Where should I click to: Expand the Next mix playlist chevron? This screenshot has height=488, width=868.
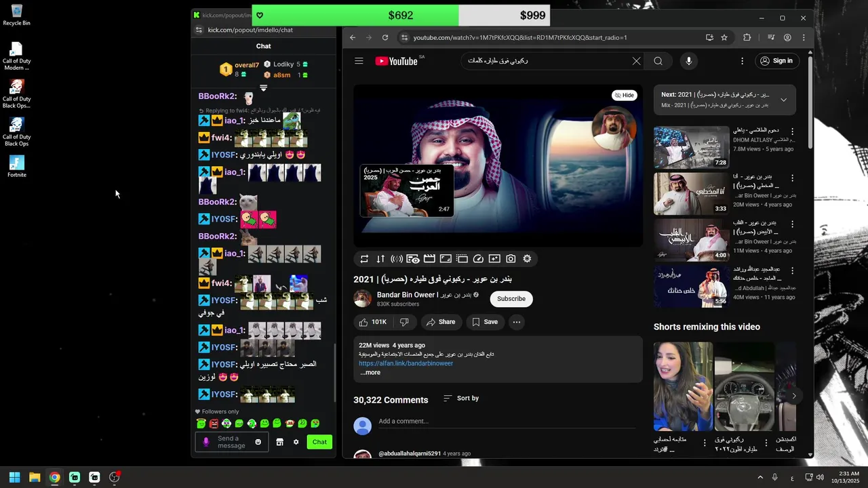pyautogui.click(x=783, y=100)
